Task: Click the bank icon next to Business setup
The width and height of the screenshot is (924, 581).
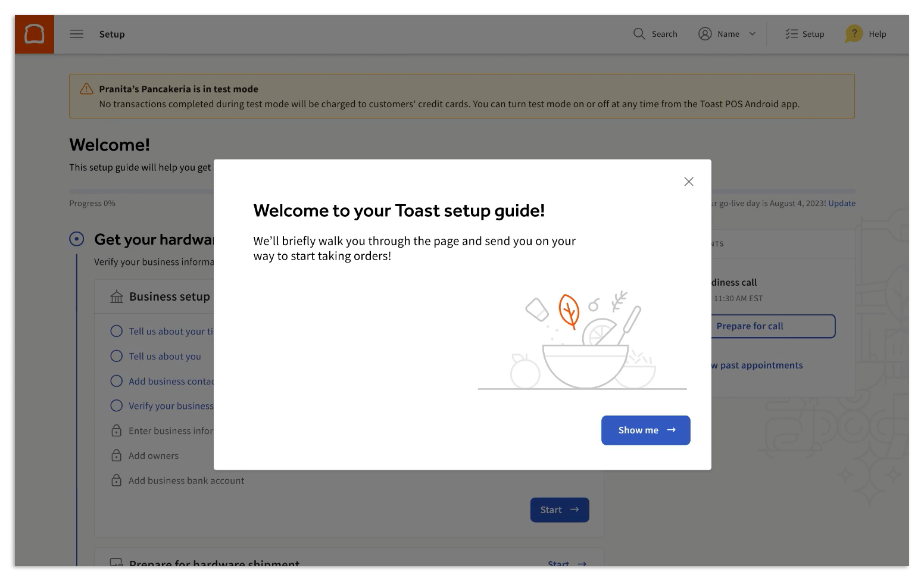Action: coord(115,296)
